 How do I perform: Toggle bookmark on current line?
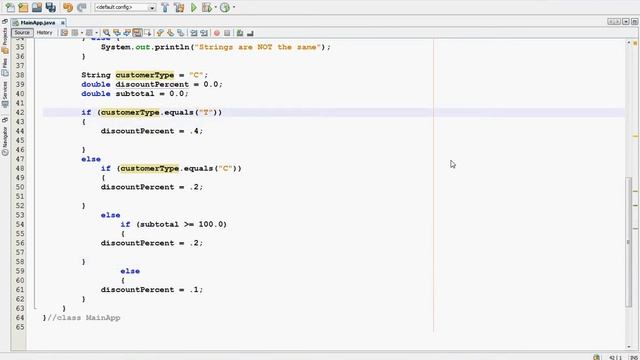pyautogui.click(x=180, y=33)
